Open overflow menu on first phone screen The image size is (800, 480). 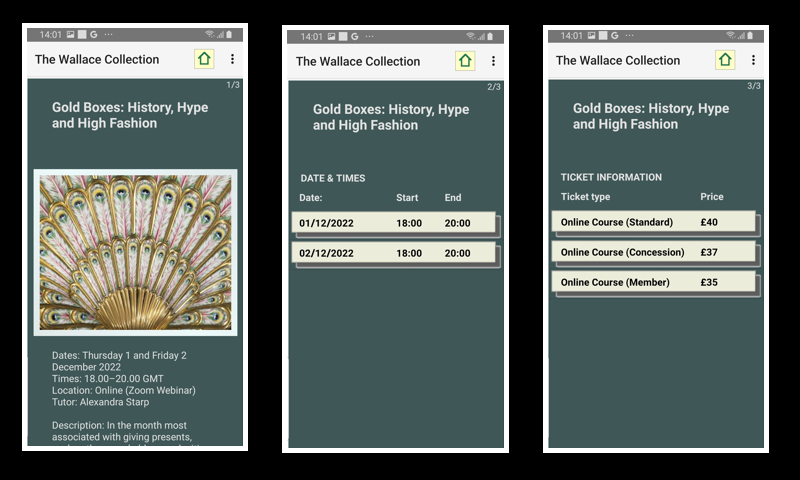[233, 59]
